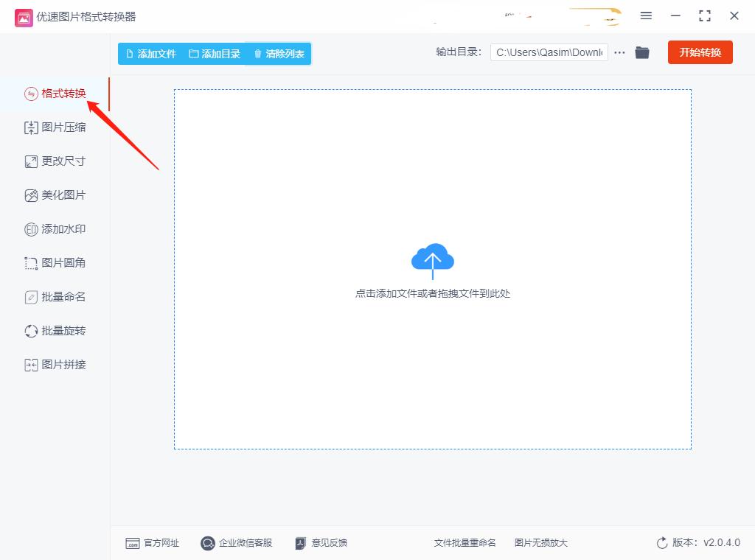755x560 pixels.
Task: Select the 图片圆角 rounded corners tool
Action: coord(55,262)
